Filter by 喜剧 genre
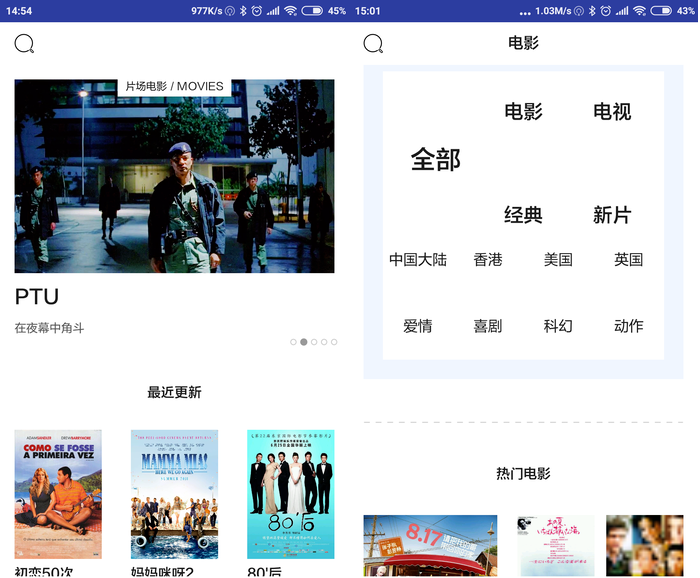Screen dimensions: 700x578 pyautogui.click(x=488, y=326)
